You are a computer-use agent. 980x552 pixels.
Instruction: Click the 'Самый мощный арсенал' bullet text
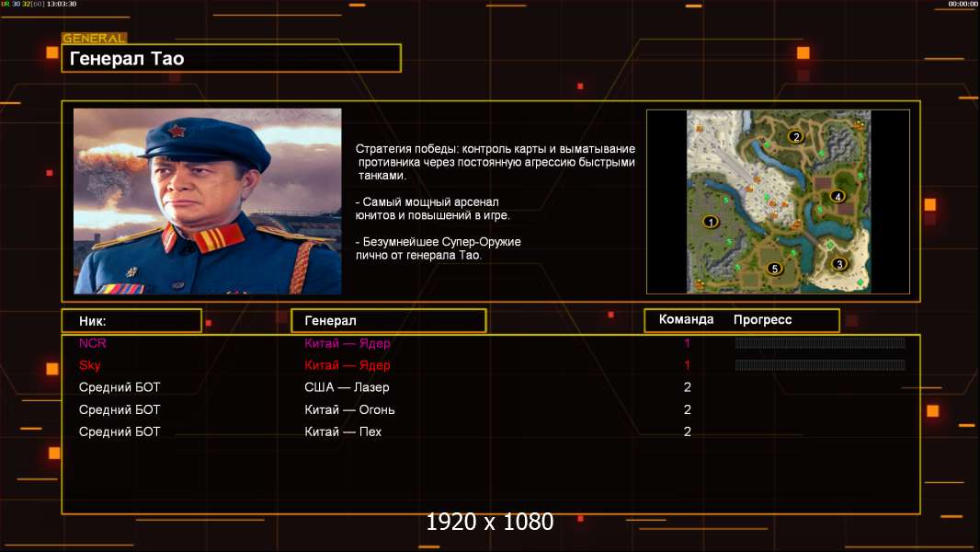point(432,209)
